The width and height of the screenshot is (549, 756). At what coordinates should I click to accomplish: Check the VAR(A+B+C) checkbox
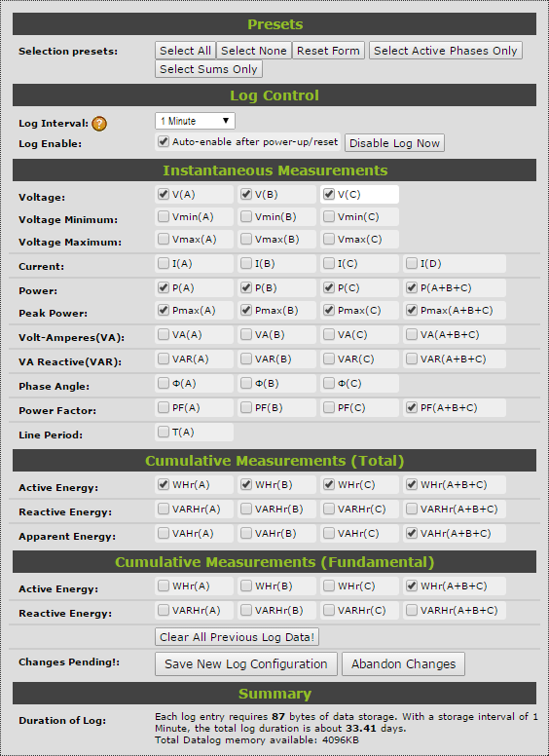click(x=412, y=359)
